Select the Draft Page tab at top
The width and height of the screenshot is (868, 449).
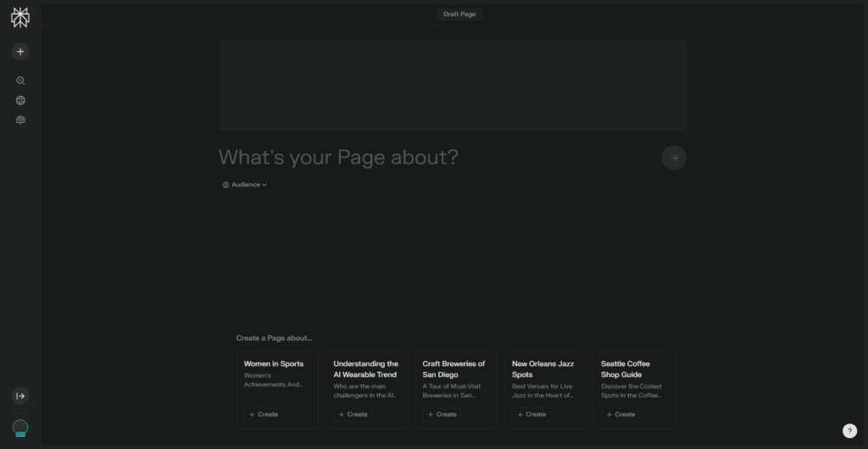click(459, 14)
